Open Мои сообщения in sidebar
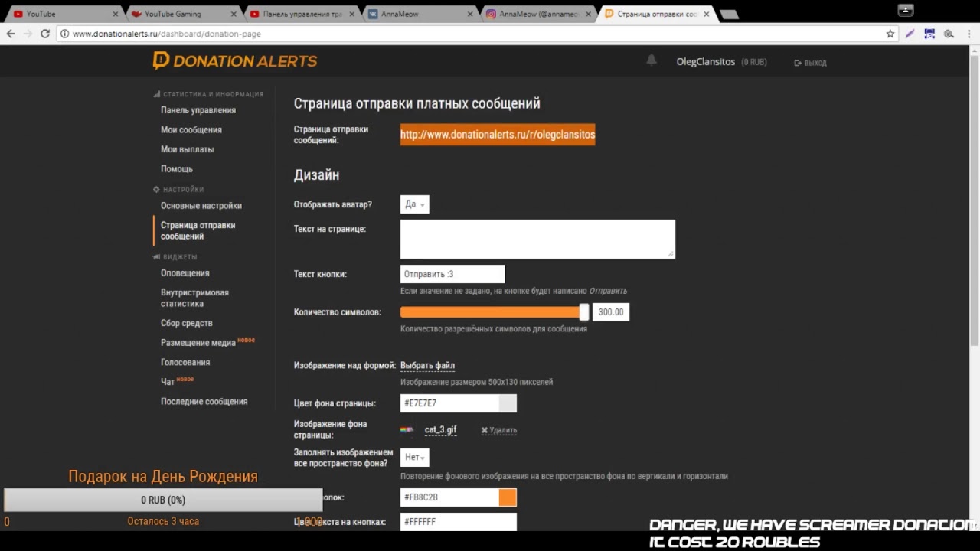 pyautogui.click(x=191, y=130)
